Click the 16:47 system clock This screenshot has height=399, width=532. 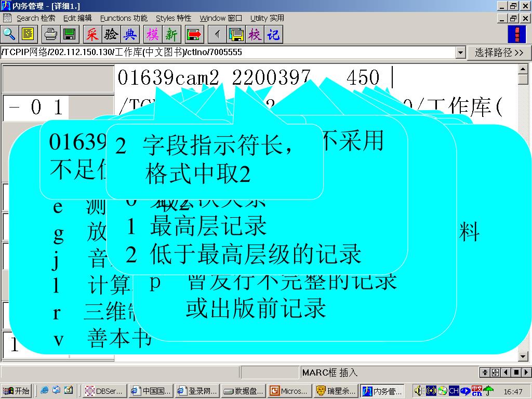[513, 391]
